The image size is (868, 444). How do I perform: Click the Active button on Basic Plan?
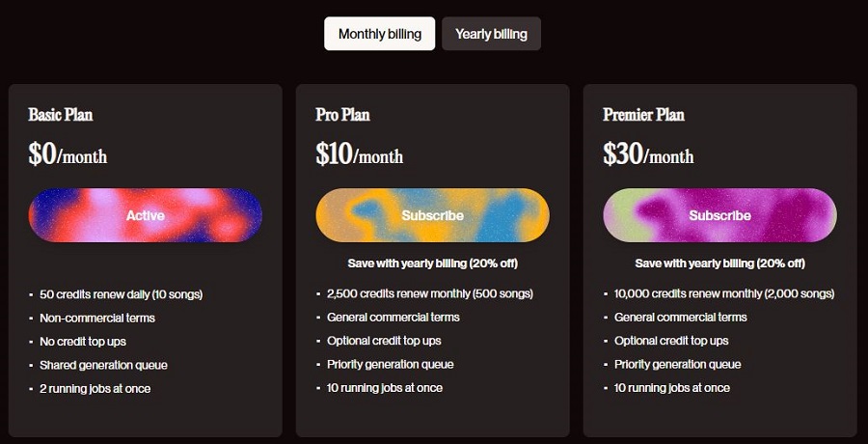click(145, 215)
